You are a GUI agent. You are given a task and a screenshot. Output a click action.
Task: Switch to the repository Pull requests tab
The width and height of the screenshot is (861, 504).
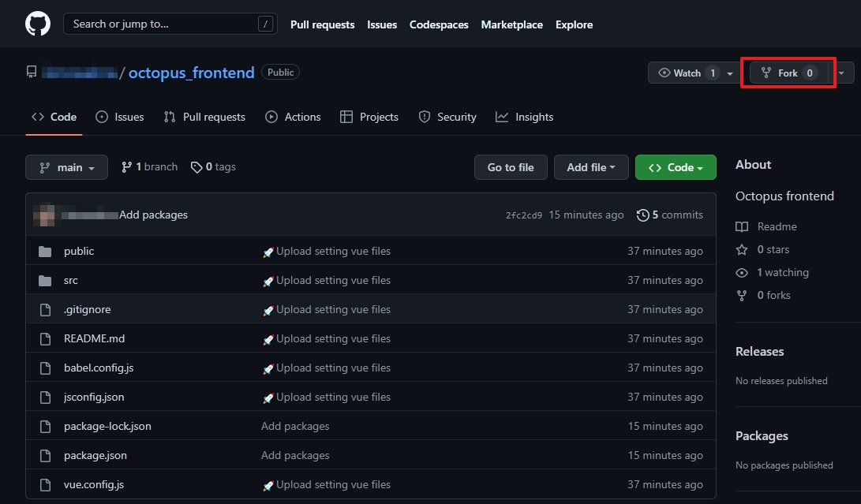204,117
